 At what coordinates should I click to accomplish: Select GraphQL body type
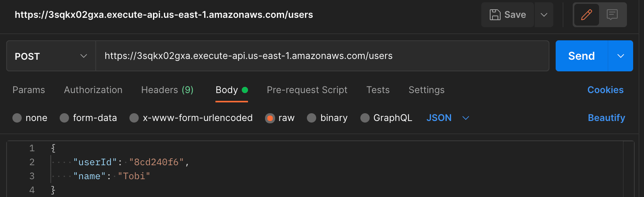(365, 118)
